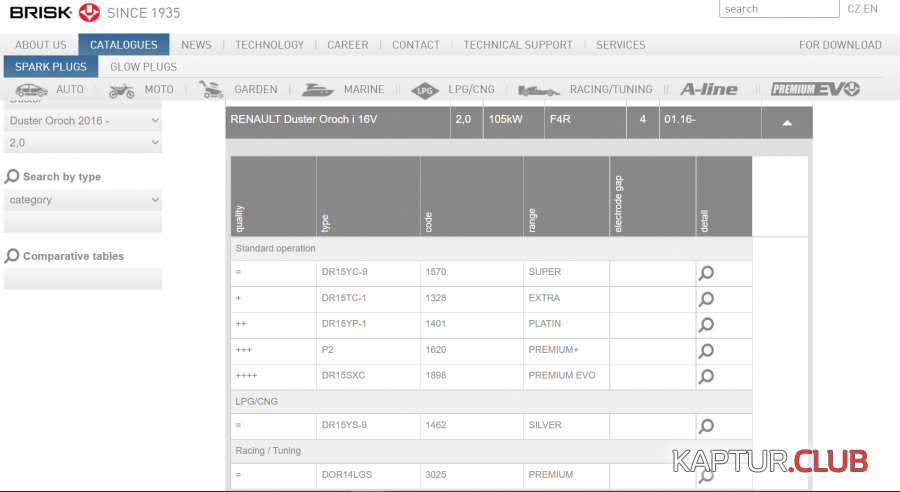Open the A-line logo category
Screen dimensions: 900x492
pos(709,89)
